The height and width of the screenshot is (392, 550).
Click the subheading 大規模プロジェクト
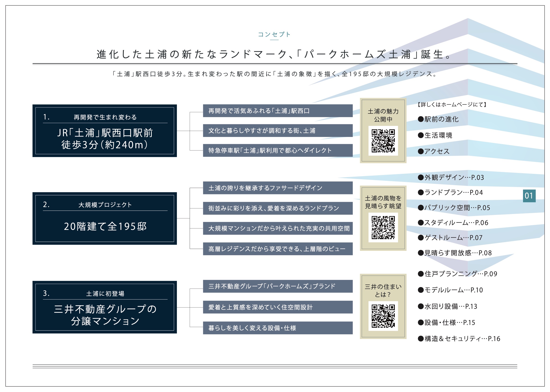coord(105,205)
